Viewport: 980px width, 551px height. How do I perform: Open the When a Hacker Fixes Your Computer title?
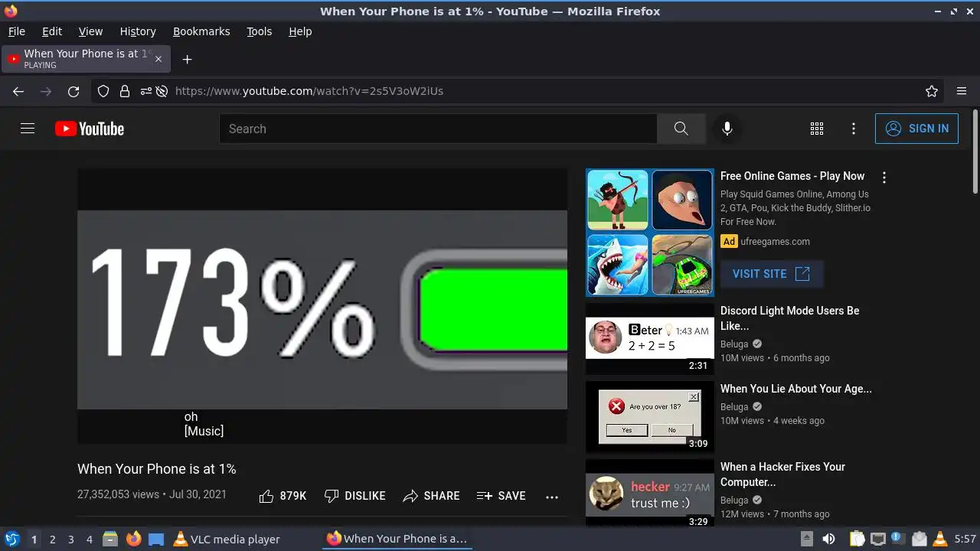(x=782, y=474)
